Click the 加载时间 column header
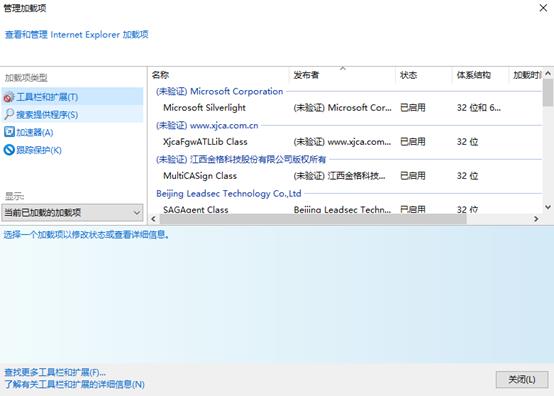554x396 pixels. coord(526,75)
